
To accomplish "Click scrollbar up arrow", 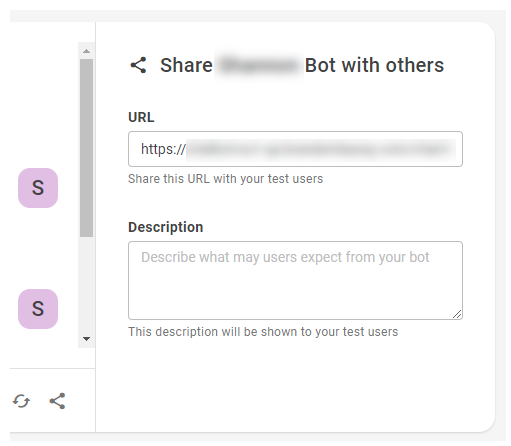I will (87, 51).
